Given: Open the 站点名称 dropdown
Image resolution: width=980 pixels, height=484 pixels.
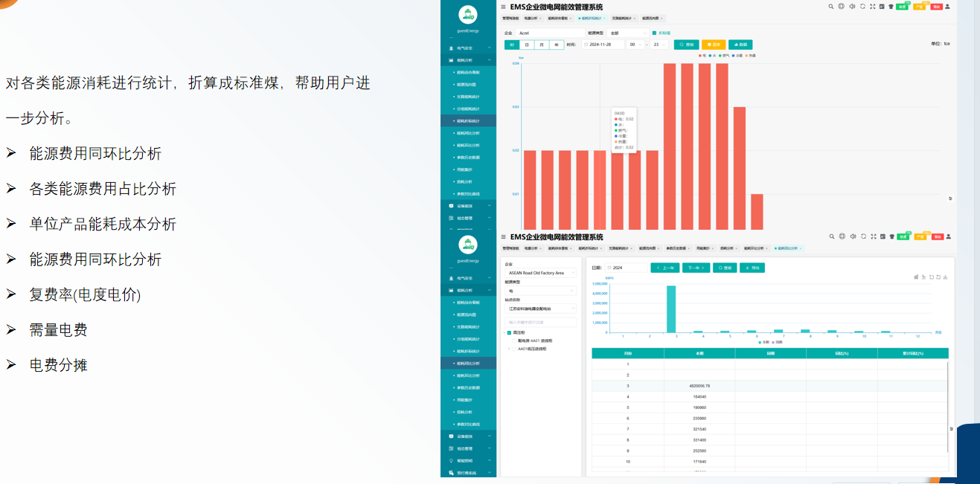Looking at the screenshot, I should click(x=541, y=309).
